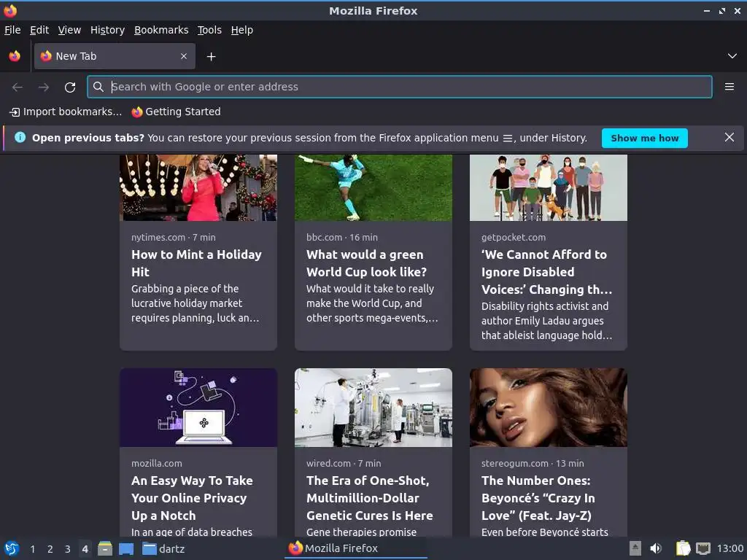Switch to workspace 4 in taskbar

point(85,549)
